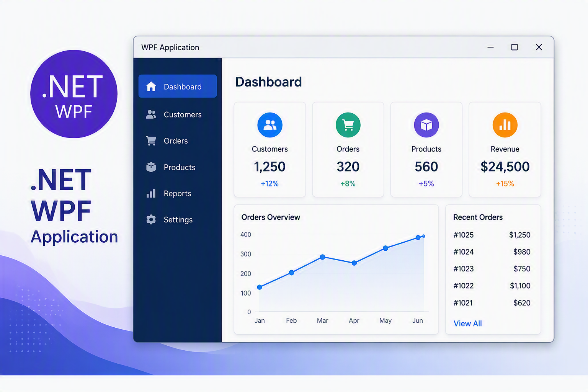This screenshot has height=392, width=588.
Task: Click the Orders Overview chart title
Action: [271, 217]
